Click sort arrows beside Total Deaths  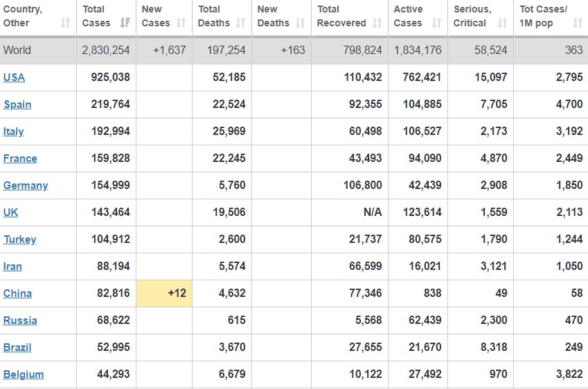pos(241,23)
